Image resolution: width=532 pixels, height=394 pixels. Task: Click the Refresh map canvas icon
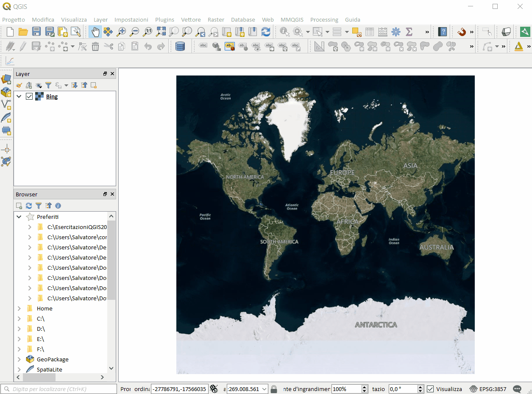tap(266, 32)
